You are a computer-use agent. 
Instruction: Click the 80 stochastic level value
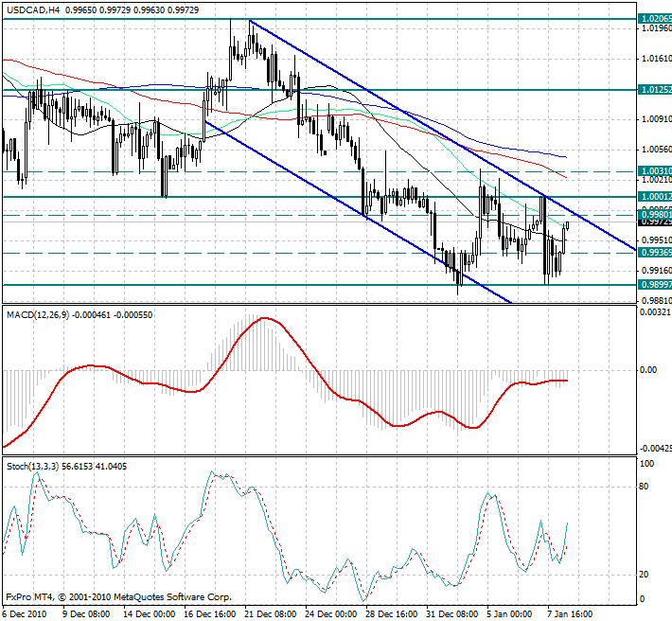(x=644, y=487)
